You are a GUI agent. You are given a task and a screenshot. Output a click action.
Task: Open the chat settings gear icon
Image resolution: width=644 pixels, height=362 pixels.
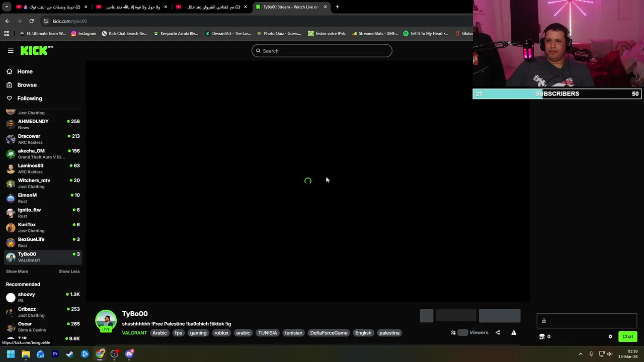pyautogui.click(x=610, y=337)
